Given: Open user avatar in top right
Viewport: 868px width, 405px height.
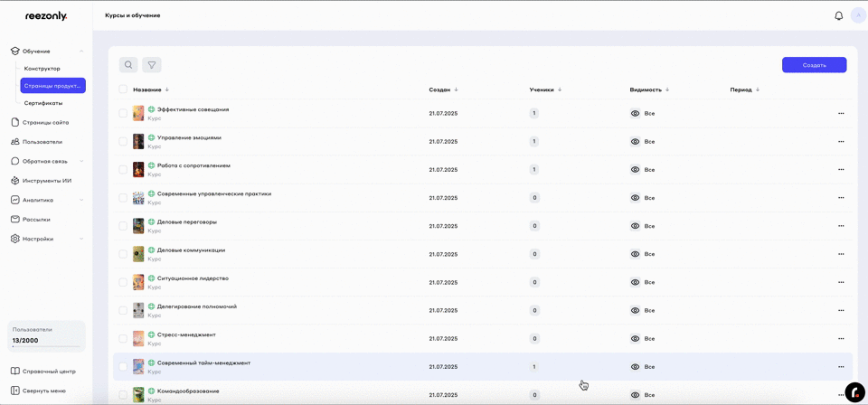Looking at the screenshot, I should coord(857,16).
